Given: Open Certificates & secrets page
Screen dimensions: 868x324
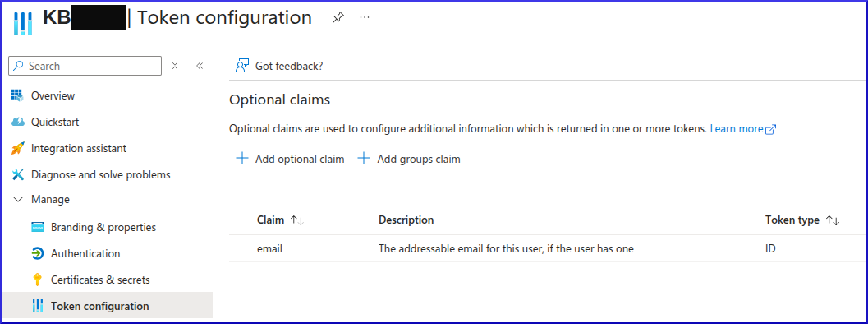Looking at the screenshot, I should point(100,280).
